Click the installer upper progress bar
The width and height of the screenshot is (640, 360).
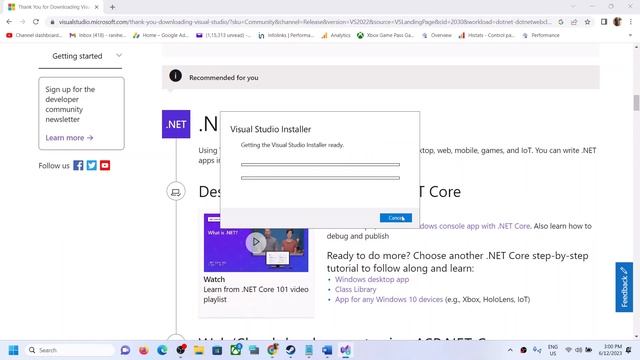pyautogui.click(x=320, y=164)
